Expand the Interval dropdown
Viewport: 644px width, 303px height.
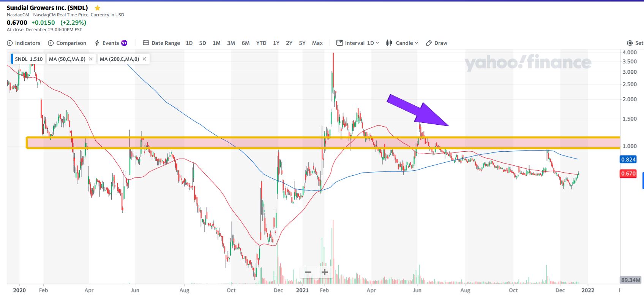pyautogui.click(x=358, y=43)
